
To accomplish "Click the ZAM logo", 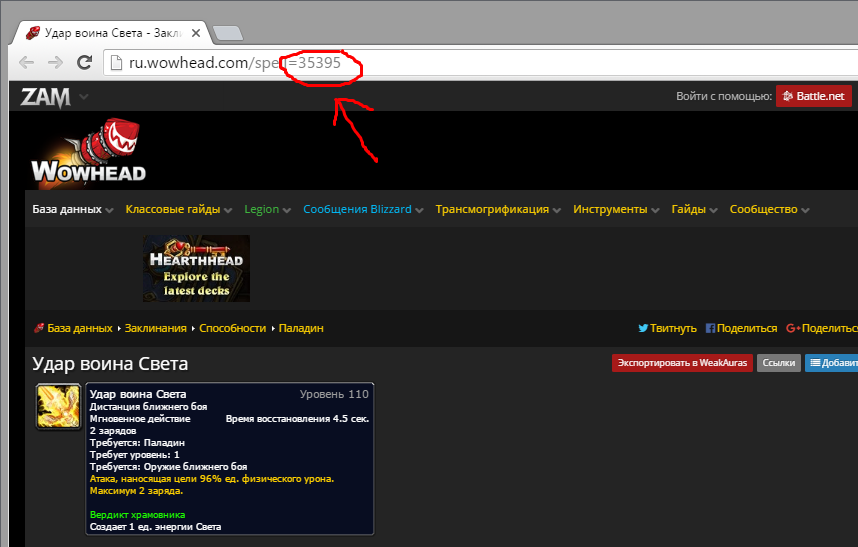I will pos(45,97).
